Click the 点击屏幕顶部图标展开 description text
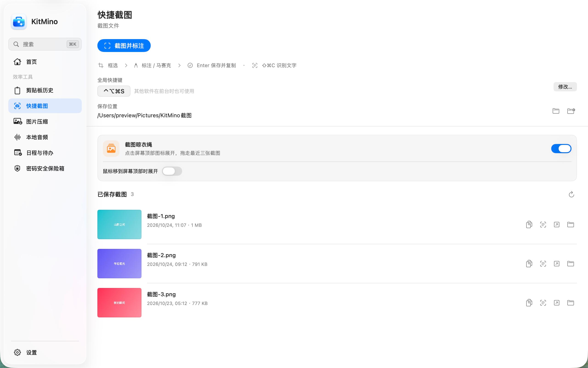Viewport: 588px width, 368px height. click(x=172, y=153)
